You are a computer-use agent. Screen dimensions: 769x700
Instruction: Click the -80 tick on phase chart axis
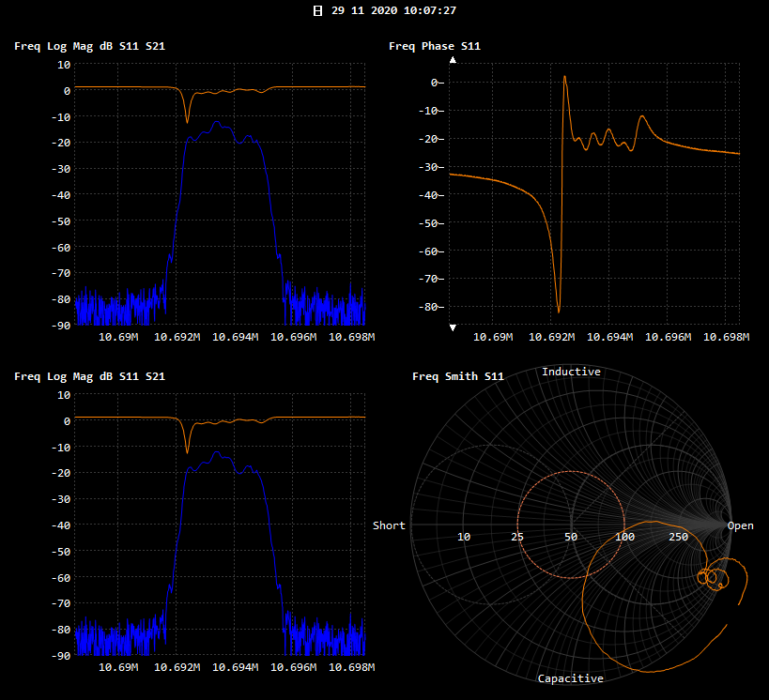pyautogui.click(x=431, y=307)
